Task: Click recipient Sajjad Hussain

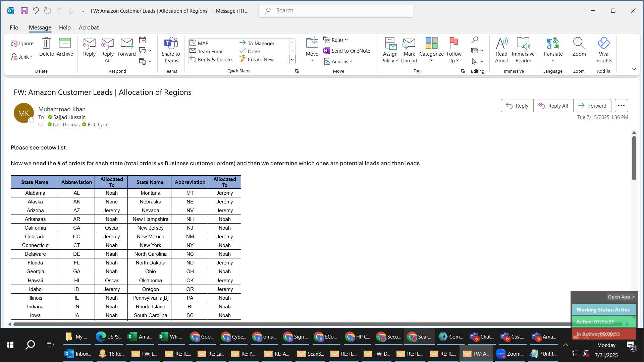Action: pos(69,117)
